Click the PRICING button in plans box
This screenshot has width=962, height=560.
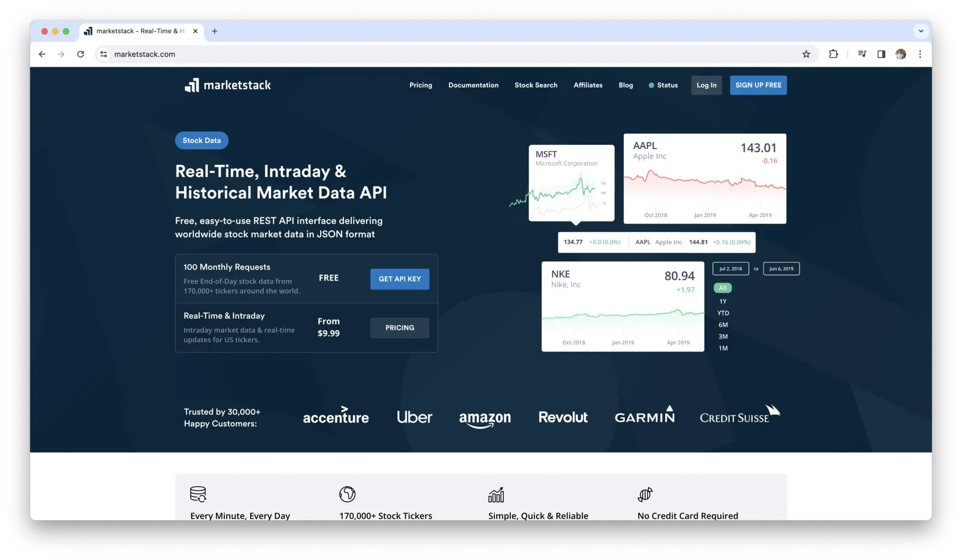pyautogui.click(x=400, y=328)
